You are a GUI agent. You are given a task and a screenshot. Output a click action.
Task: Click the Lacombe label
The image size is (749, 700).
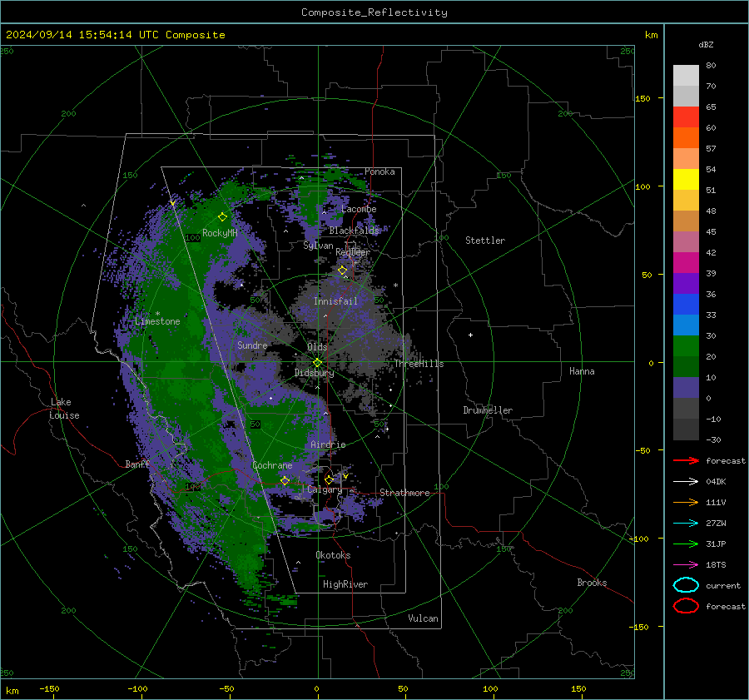(x=359, y=209)
